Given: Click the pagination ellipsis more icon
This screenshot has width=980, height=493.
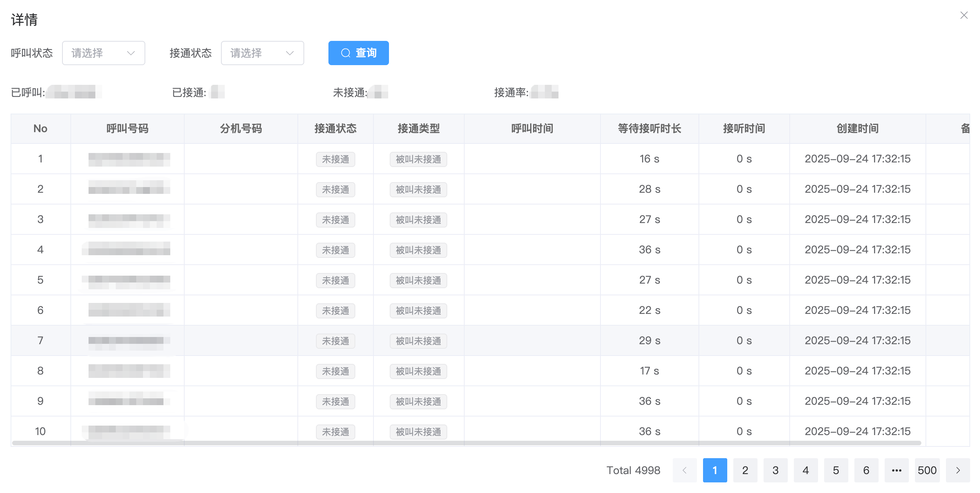Looking at the screenshot, I should [896, 470].
